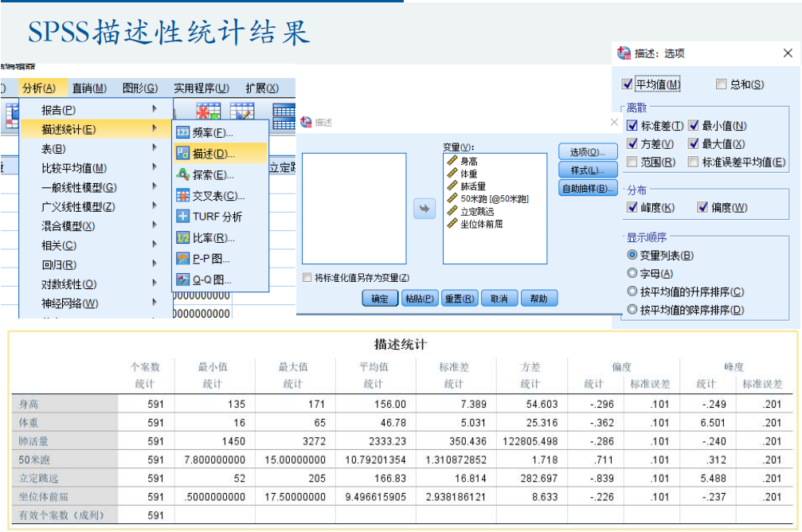Click the 重置(R) reset button
This screenshot has height=532, width=802.
pyautogui.click(x=460, y=298)
